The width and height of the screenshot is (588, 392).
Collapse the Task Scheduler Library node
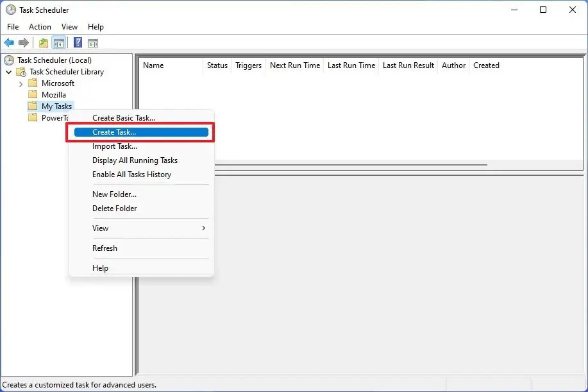click(x=8, y=71)
